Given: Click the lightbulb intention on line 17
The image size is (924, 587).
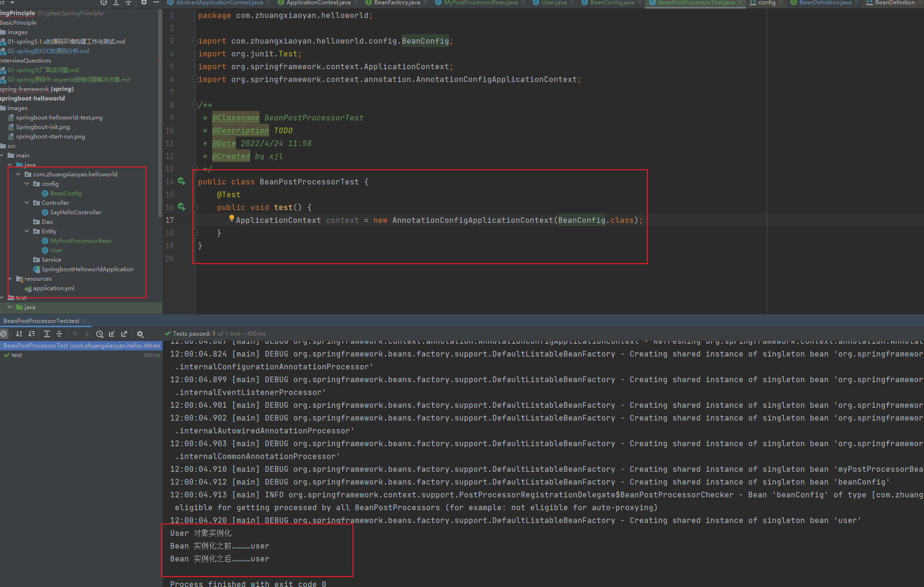Looking at the screenshot, I should click(232, 218).
